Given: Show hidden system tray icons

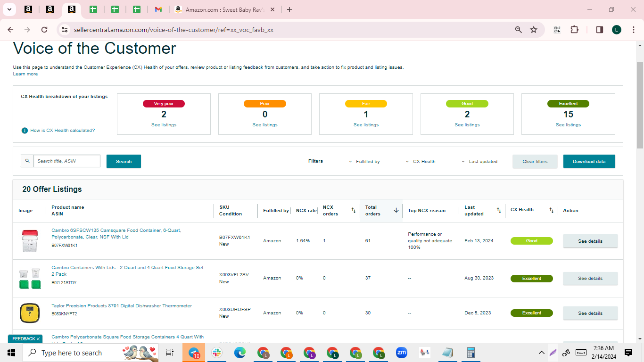Looking at the screenshot, I should pyautogui.click(x=542, y=353).
